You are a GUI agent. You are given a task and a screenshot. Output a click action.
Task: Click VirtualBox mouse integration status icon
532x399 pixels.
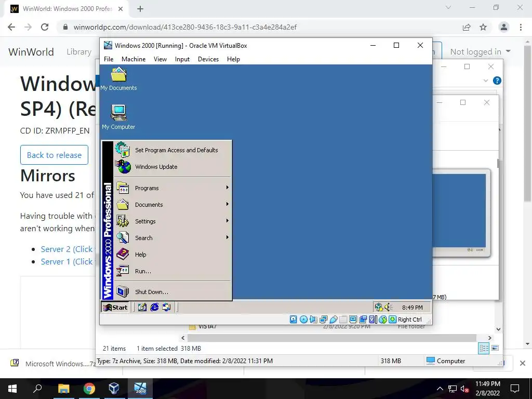tap(383, 320)
